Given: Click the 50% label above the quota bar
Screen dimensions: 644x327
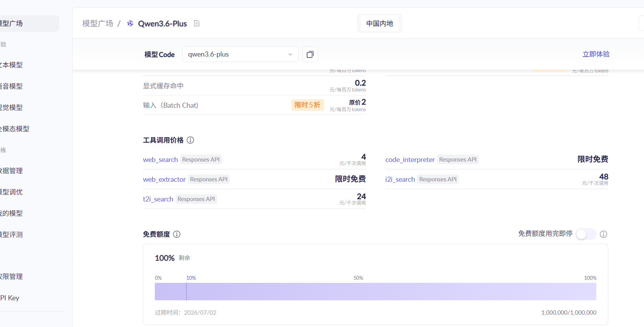Looking at the screenshot, I should tap(358, 278).
